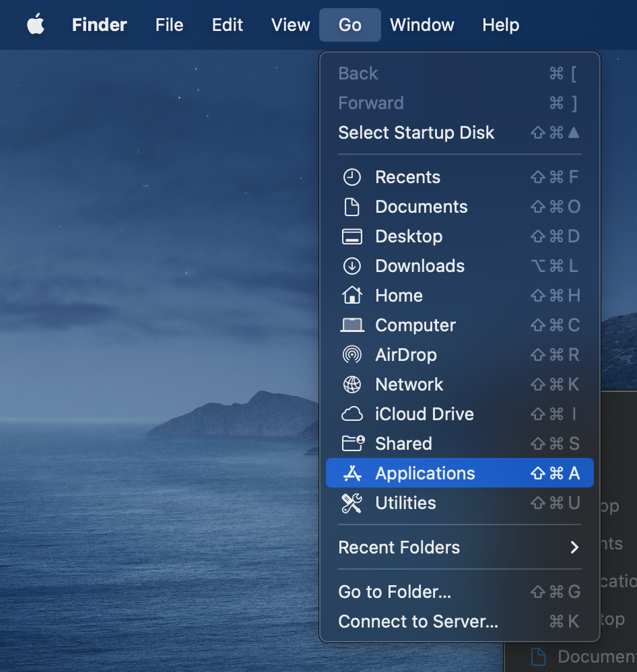
Task: Select the Documents menu item icon
Action: pyautogui.click(x=351, y=207)
